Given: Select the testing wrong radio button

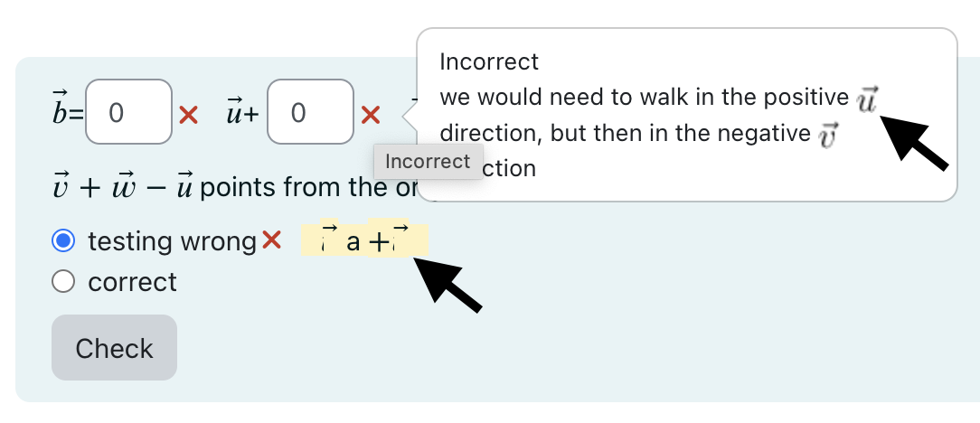Looking at the screenshot, I should (x=63, y=240).
